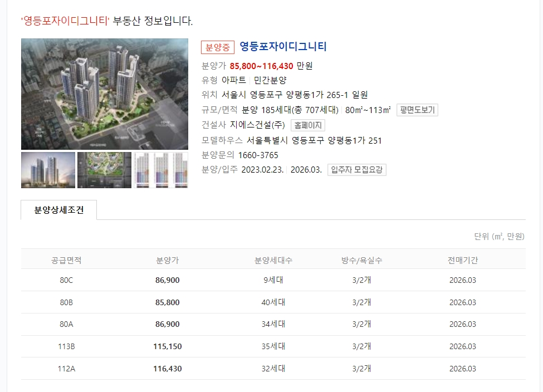Click the 35세대 unit count cell
Screen dimensions: 543x392
273,346
